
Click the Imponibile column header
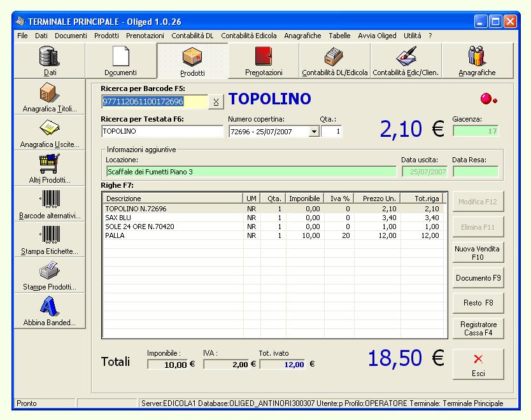[305, 199]
